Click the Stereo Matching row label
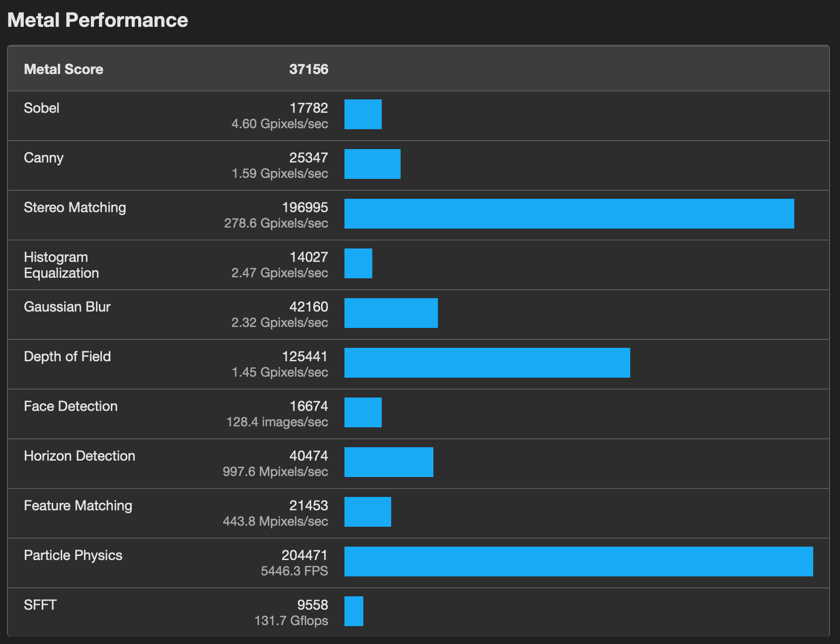The width and height of the screenshot is (840, 644). pyautogui.click(x=75, y=207)
